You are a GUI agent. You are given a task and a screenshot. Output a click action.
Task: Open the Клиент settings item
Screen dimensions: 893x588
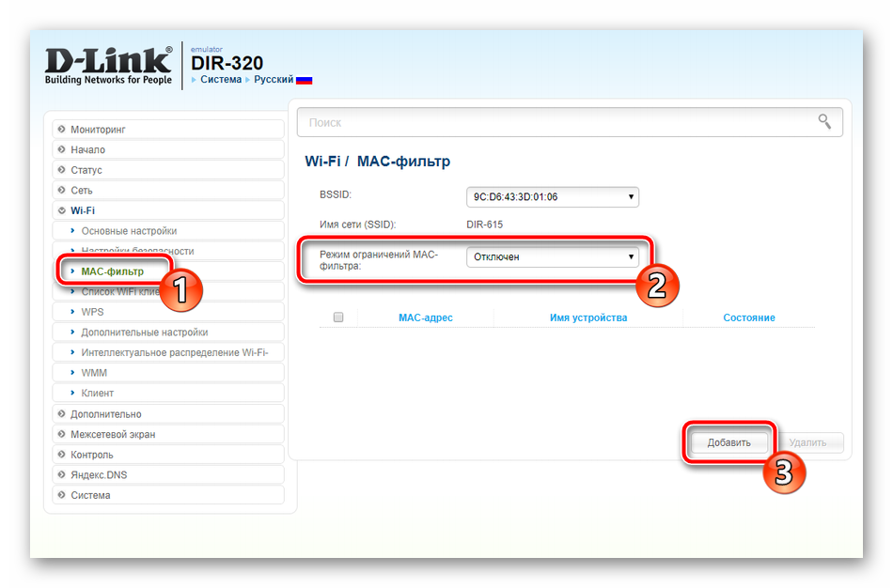[x=168, y=393]
